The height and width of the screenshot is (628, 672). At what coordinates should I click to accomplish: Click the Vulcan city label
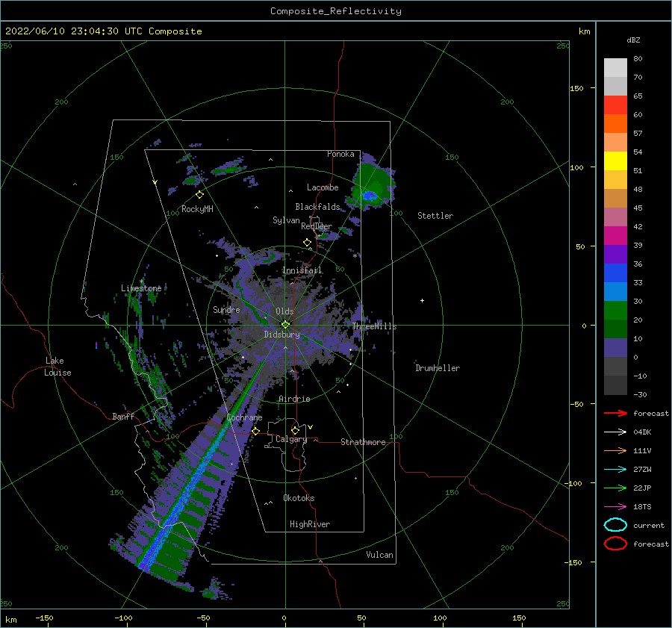[380, 555]
